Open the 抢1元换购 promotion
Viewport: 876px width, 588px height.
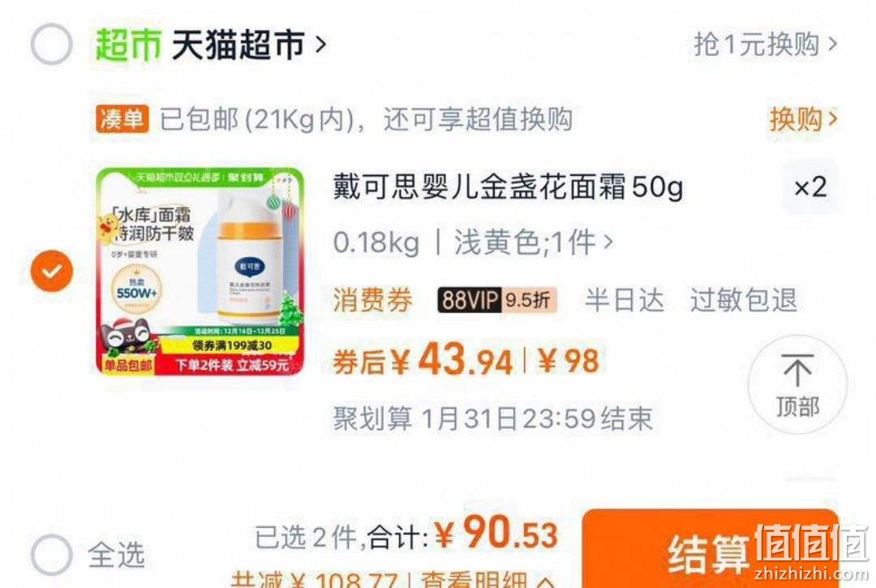pyautogui.click(x=766, y=44)
